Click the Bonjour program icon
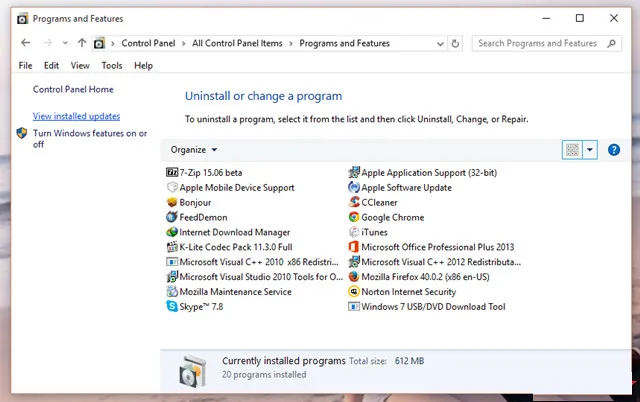The image size is (640, 402). (172, 202)
